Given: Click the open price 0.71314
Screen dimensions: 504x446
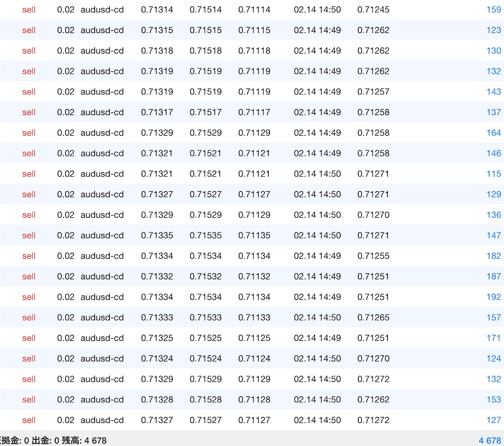Looking at the screenshot, I should point(157,10).
